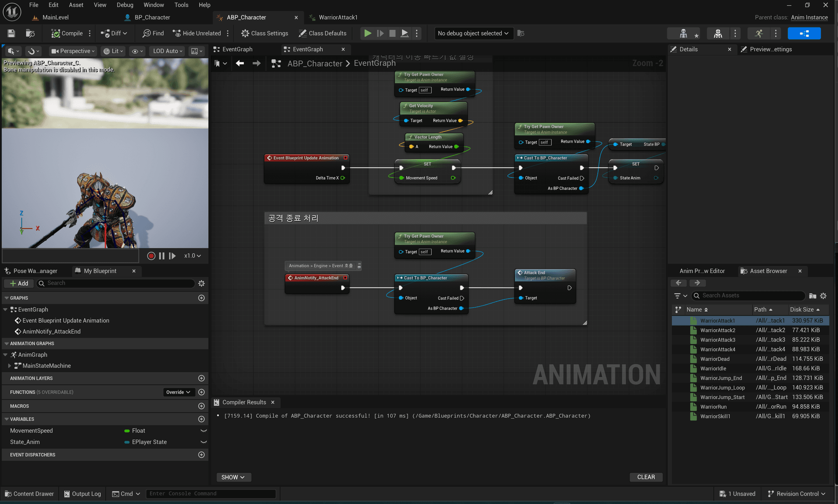Save the current blueprint asset
The width and height of the screenshot is (838, 504).
tap(11, 34)
